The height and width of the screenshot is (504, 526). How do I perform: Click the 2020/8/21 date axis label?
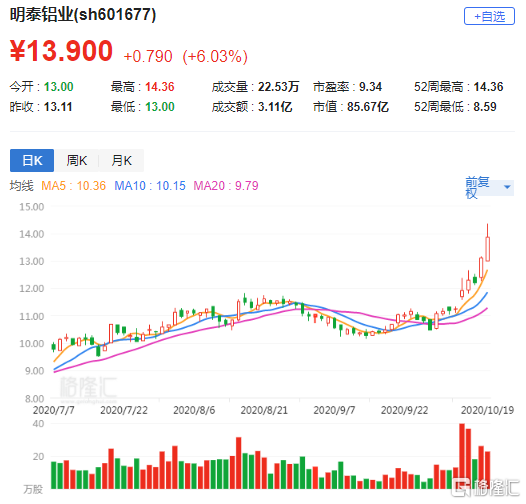tap(264, 410)
